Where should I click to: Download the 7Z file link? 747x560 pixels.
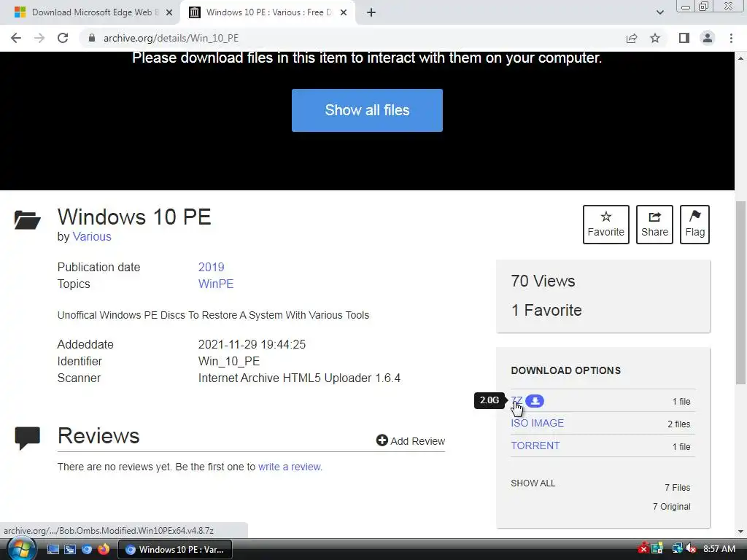point(516,401)
